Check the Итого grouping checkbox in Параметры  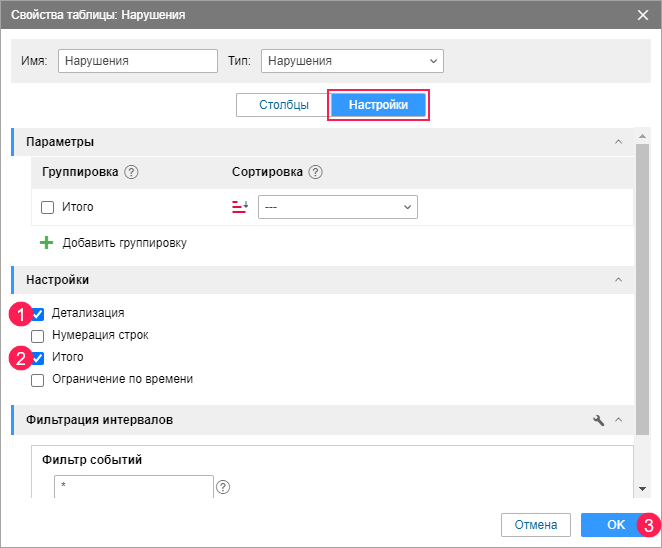pyautogui.click(x=47, y=207)
